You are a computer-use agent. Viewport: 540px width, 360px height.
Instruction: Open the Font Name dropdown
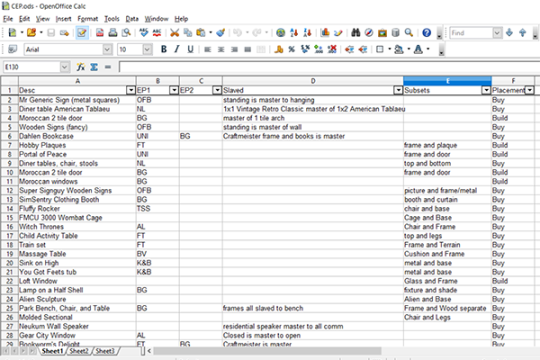pyautogui.click(x=107, y=49)
